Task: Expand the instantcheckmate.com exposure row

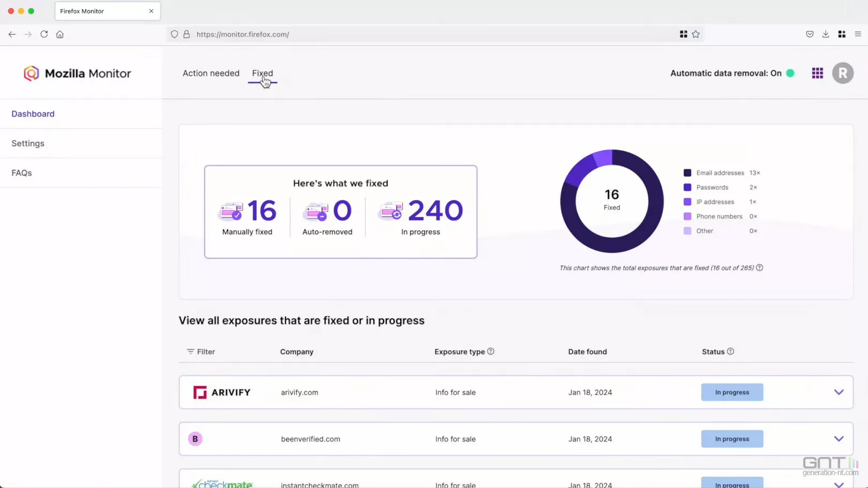Action: pyautogui.click(x=839, y=485)
